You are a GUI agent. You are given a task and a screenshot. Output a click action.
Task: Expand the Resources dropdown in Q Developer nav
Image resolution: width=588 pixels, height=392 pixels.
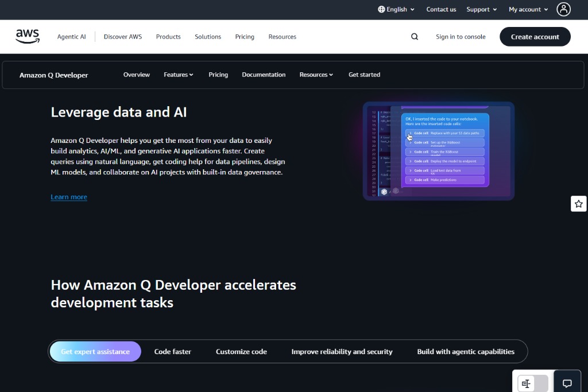[316, 75]
